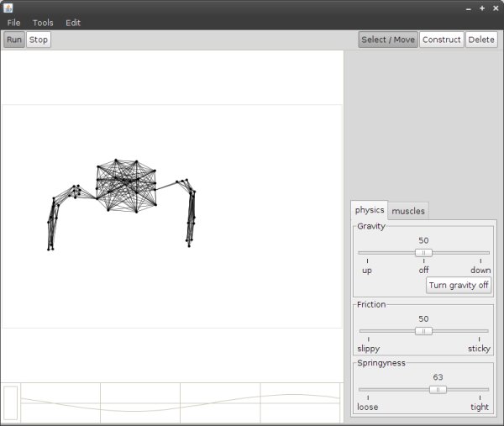Image resolution: width=504 pixels, height=426 pixels.
Task: Switch to Delete mode
Action: (x=481, y=39)
